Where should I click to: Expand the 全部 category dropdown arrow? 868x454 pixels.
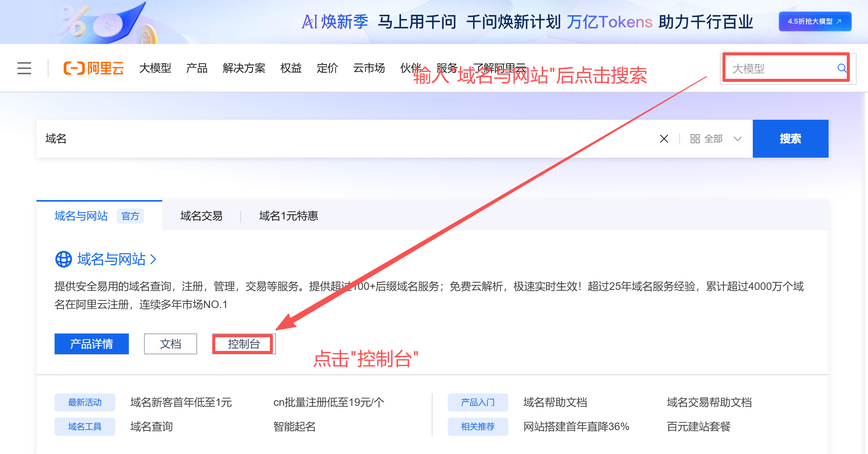[738, 139]
